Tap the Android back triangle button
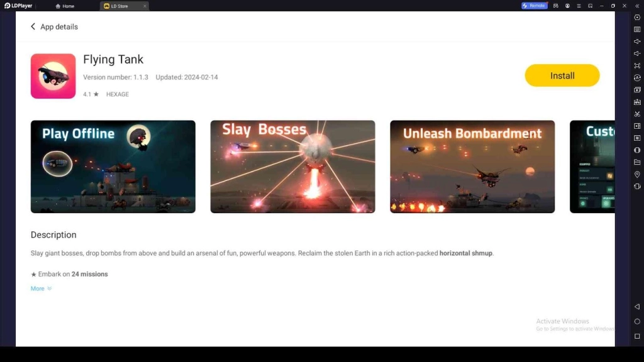The width and height of the screenshot is (644, 362). [637, 307]
